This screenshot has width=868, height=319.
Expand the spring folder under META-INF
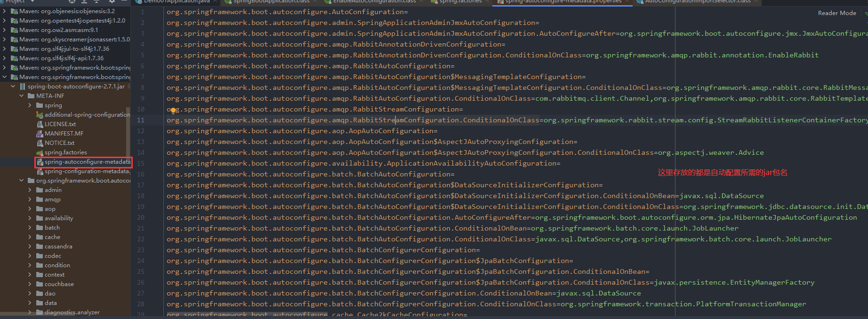point(30,105)
